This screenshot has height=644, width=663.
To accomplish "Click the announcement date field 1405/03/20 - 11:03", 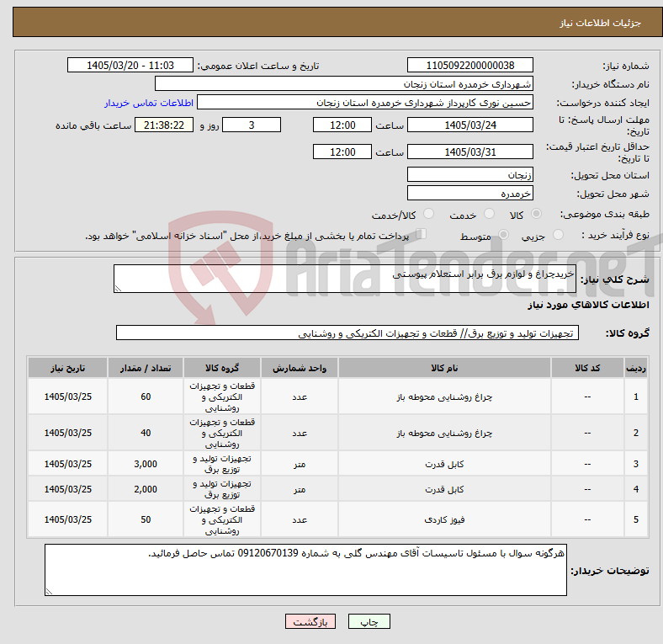I will 130,65.
